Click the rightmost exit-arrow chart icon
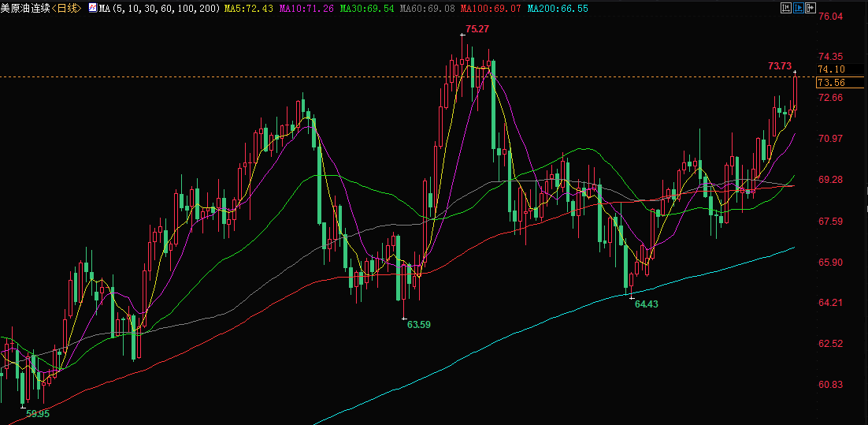 [x=811, y=8]
